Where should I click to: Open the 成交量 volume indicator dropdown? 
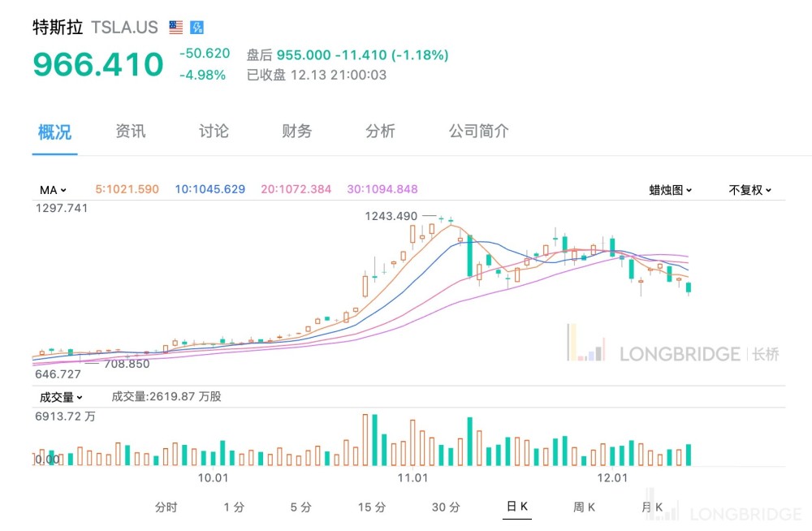[x=62, y=397]
